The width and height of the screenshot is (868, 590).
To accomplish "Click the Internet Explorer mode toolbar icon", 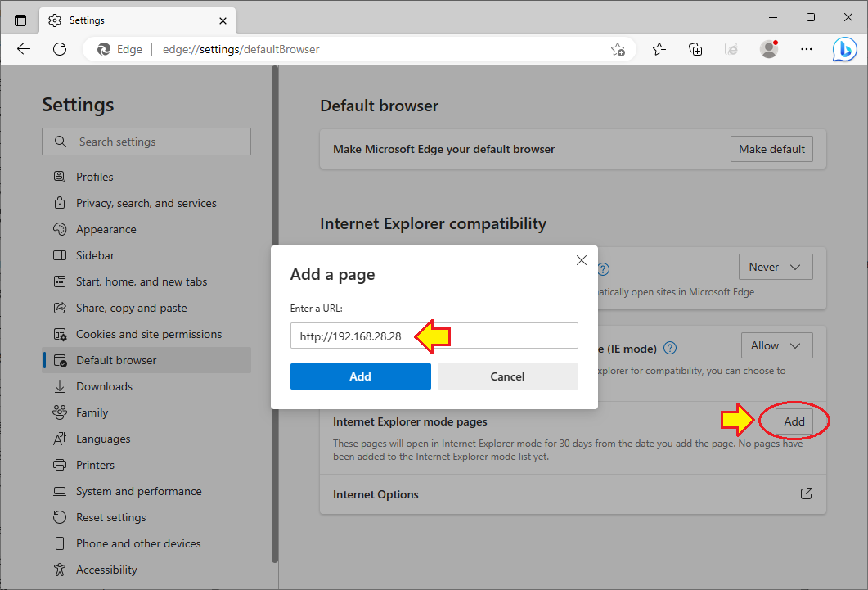I will pyautogui.click(x=731, y=49).
